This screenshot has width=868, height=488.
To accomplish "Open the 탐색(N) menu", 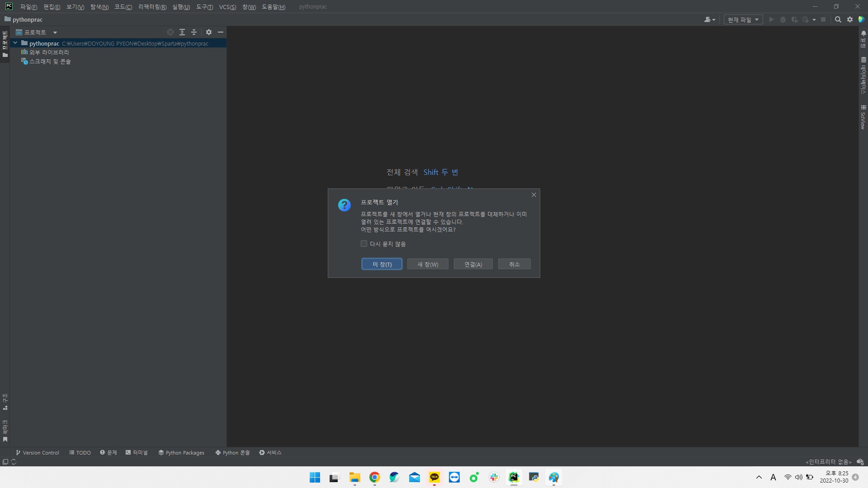I will click(99, 7).
